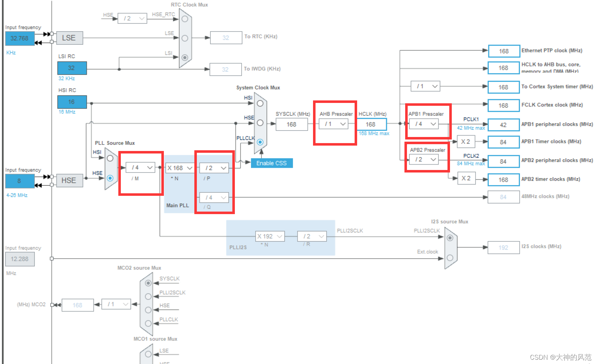Click the HCLK to AHB bus value
Screen dimensions: 597x364
tap(504, 68)
